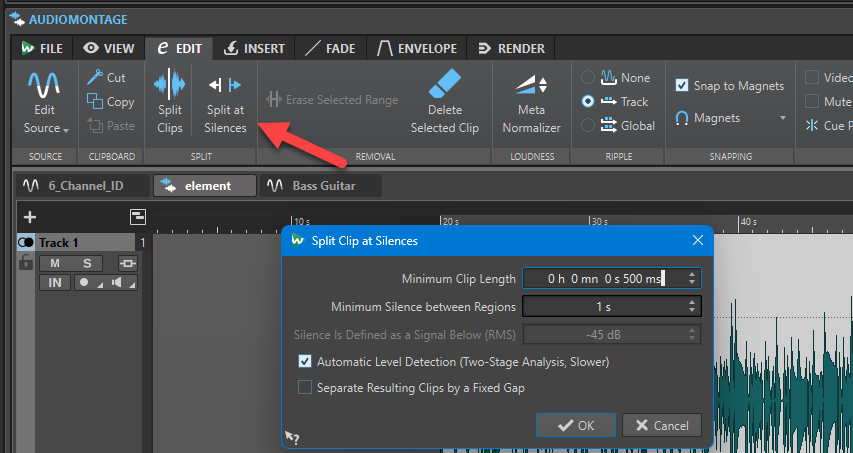Mute Track 1 with the M button
The height and width of the screenshot is (453, 853).
pos(54,264)
